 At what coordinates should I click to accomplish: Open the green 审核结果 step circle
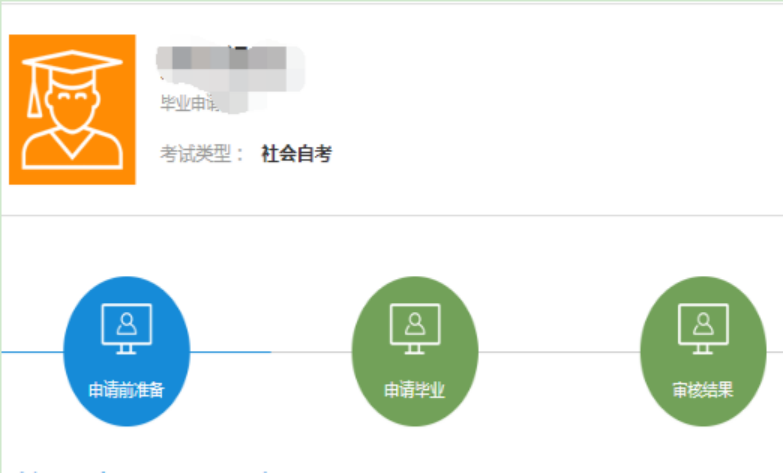tap(703, 351)
